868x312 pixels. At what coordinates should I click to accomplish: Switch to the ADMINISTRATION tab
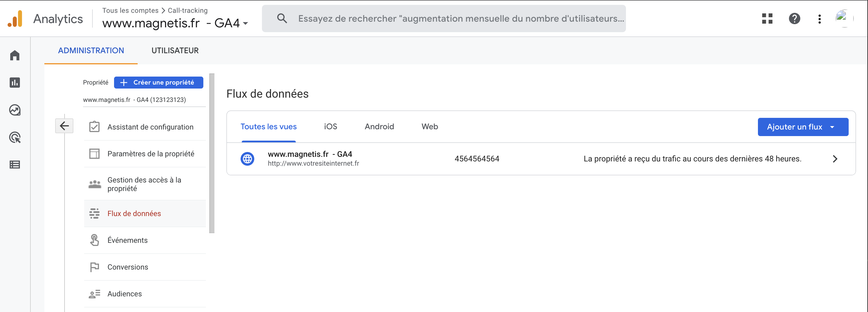pos(91,51)
